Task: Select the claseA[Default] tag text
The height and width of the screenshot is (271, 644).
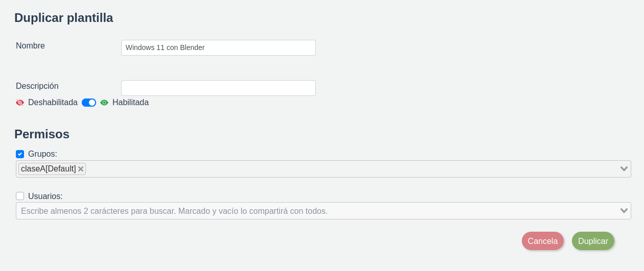Action: click(x=48, y=169)
